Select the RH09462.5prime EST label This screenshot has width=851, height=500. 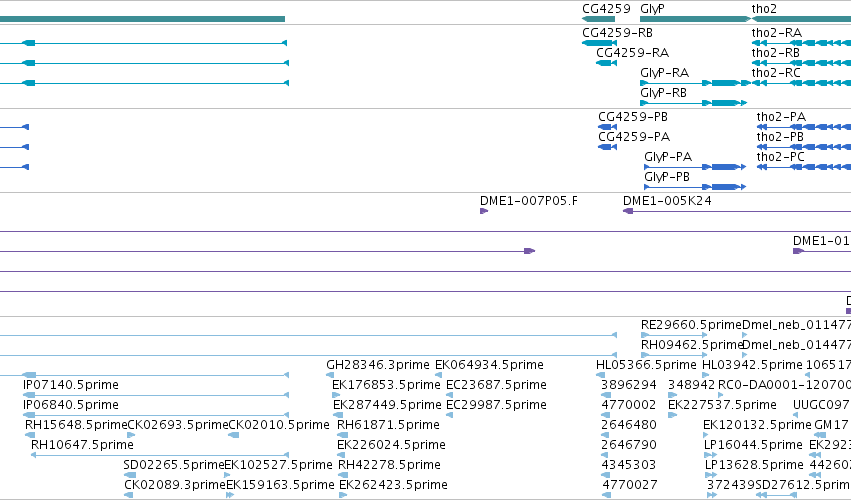click(x=691, y=345)
